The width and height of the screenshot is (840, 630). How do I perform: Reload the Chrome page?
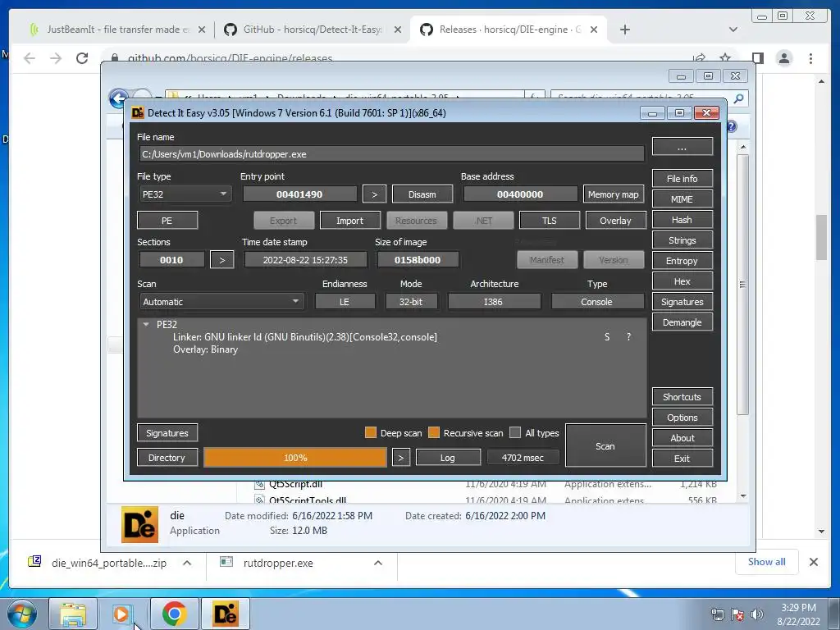point(82,58)
